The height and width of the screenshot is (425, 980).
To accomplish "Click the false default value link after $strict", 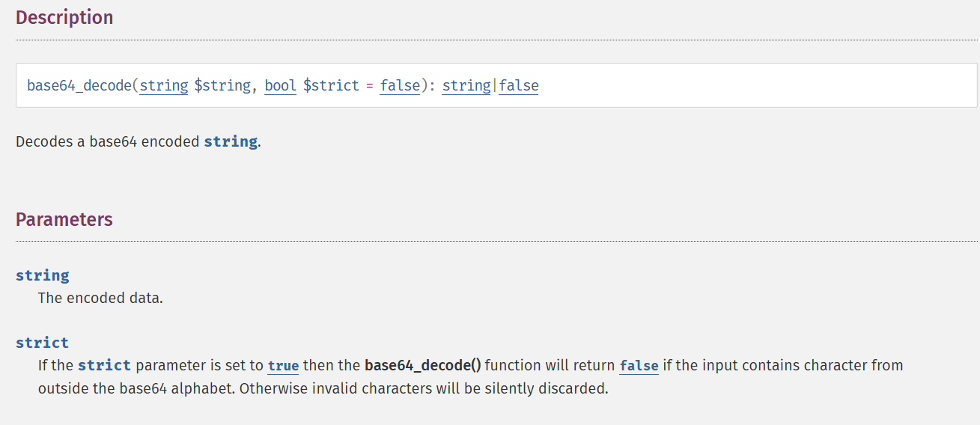I will pos(400,85).
